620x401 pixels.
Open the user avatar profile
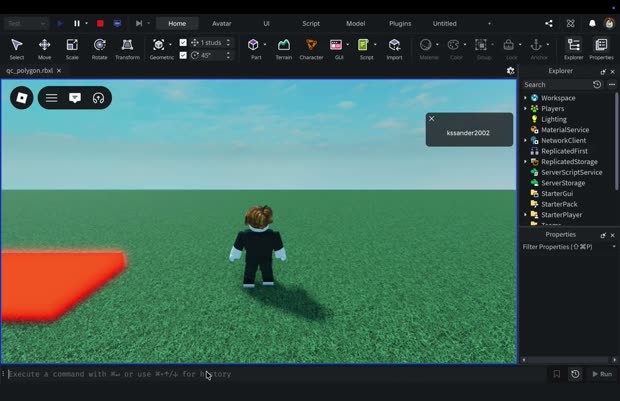[x=609, y=23]
